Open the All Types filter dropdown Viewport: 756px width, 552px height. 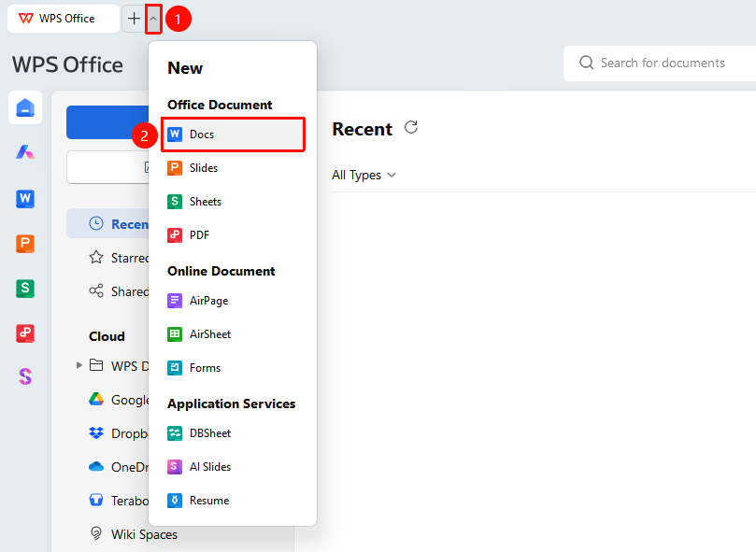coord(364,175)
